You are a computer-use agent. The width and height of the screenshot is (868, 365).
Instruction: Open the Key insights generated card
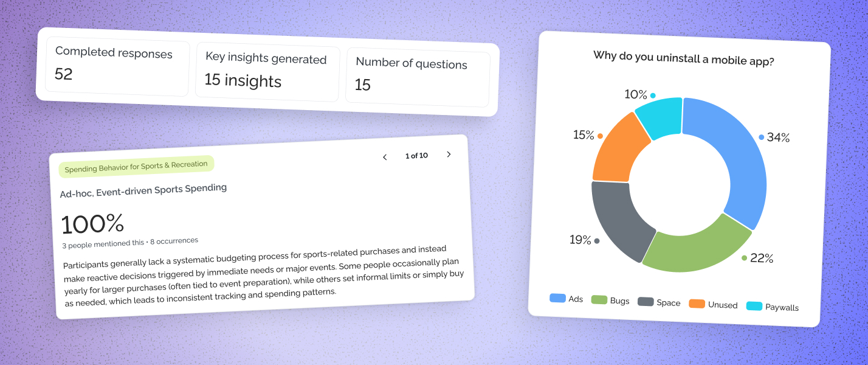pos(267,72)
